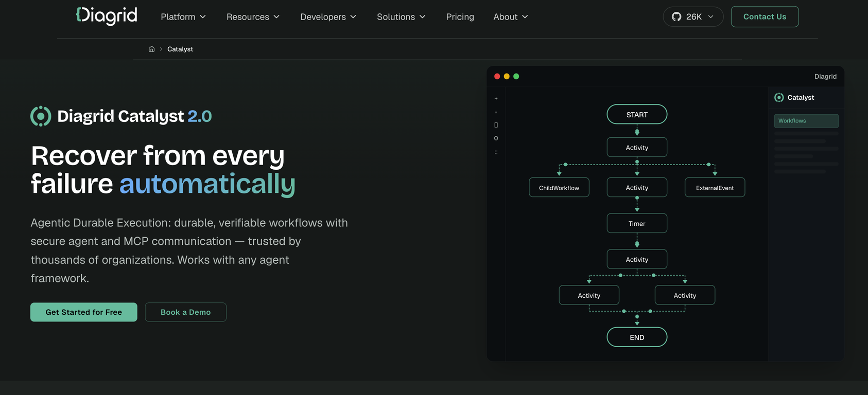Click the "Recover from every failure automatically" headline
Viewport: 868px width, 395px height.
163,170
